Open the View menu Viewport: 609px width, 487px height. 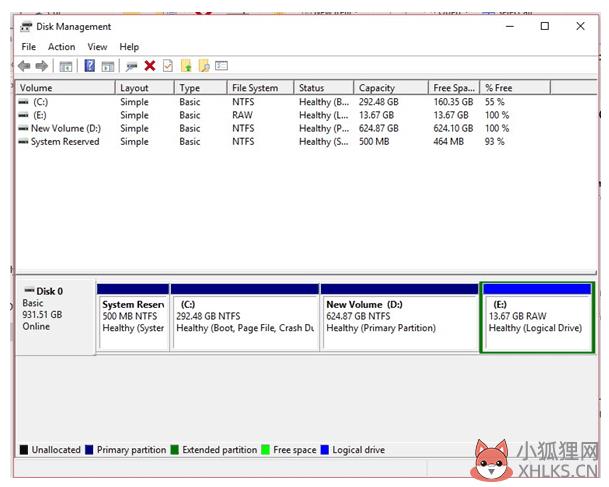tap(97, 47)
